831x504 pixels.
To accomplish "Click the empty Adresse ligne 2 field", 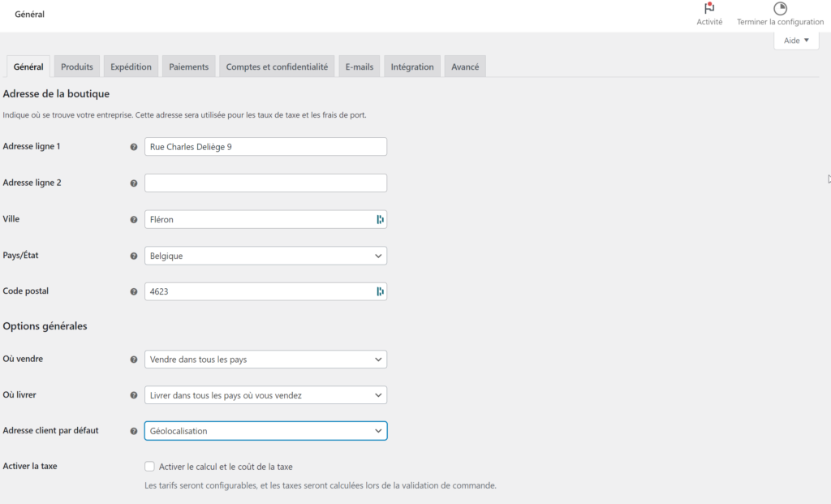I will (x=265, y=183).
